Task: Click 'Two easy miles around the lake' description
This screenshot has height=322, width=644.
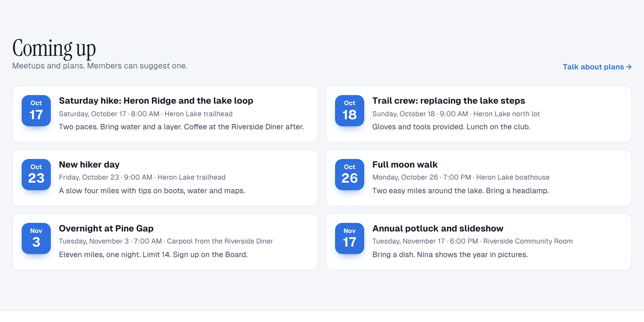Action: (x=460, y=191)
